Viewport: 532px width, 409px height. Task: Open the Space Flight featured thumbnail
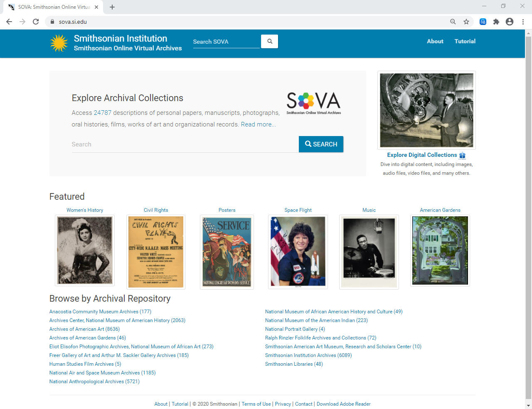(298, 251)
